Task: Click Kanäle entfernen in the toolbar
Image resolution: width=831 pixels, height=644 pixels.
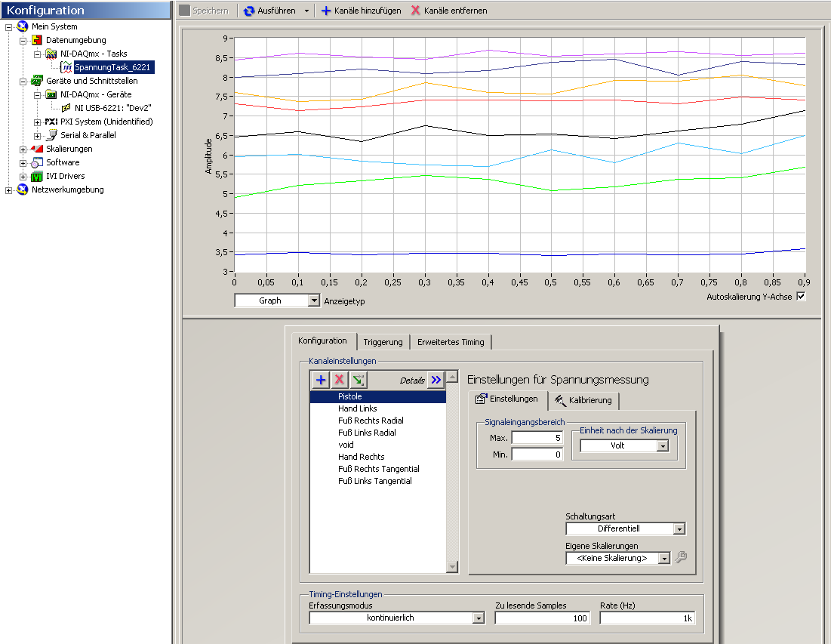Action: coord(449,11)
